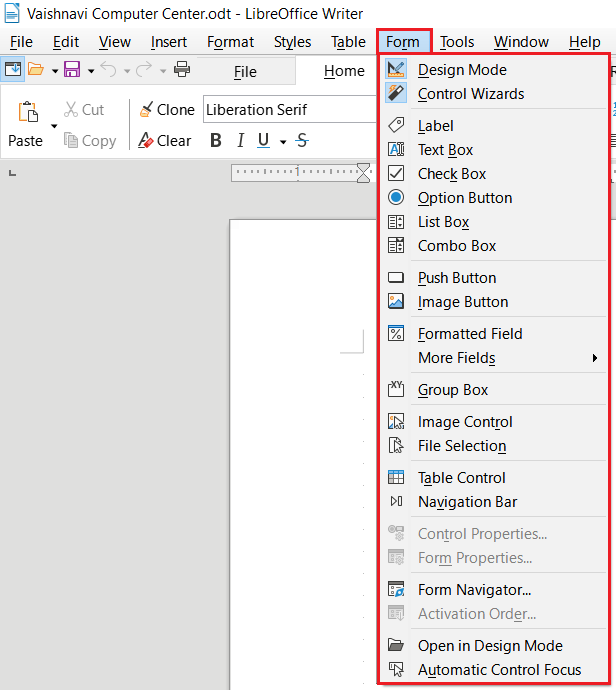Insert a Push Button control
Screen dimensions: 616x690
[x=493, y=278]
